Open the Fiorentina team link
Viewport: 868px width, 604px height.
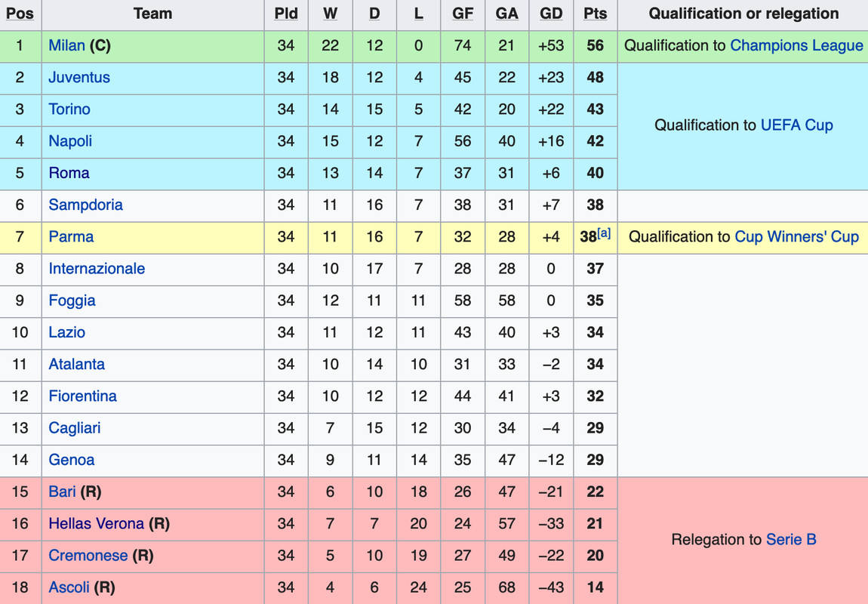[82, 396]
